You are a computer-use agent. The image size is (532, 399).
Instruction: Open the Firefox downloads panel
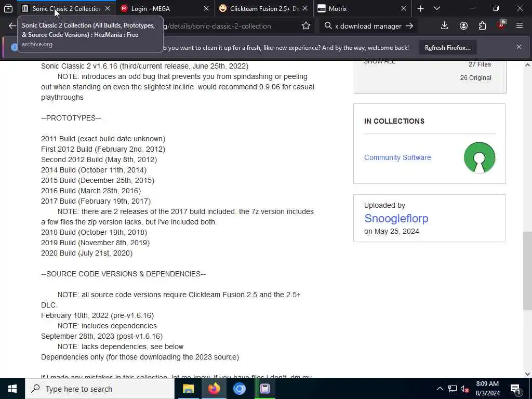tap(445, 26)
